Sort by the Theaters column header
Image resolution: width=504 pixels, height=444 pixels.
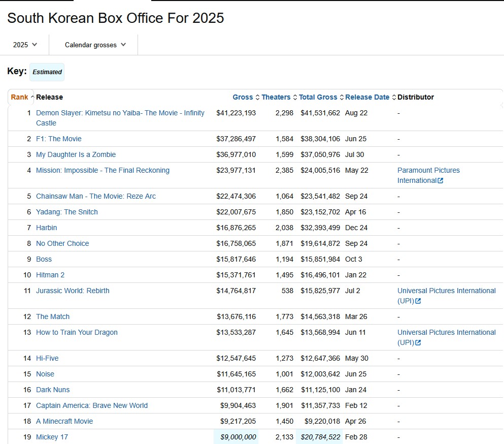point(276,97)
